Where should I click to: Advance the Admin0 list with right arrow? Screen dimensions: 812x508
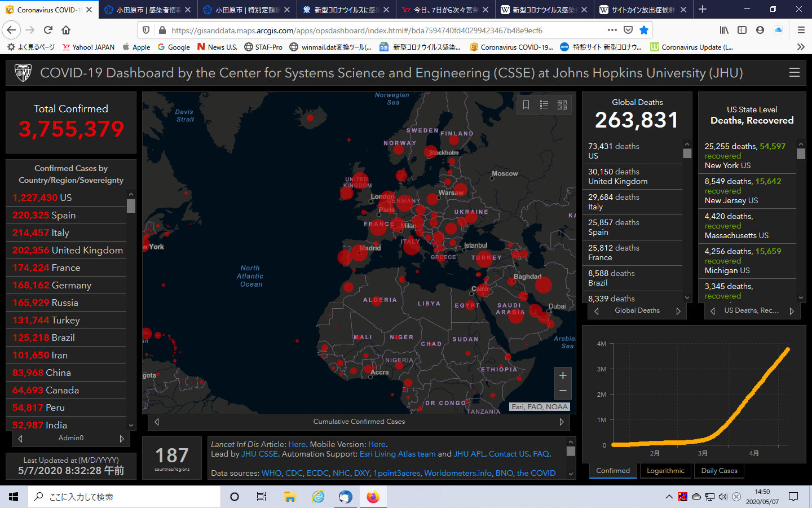tap(122, 439)
